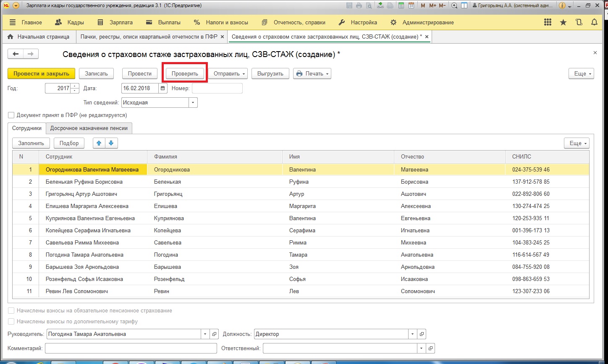Screen dimensions: 608x364
Task: Expand the 'Тип сведений' dropdown
Action: tap(193, 102)
